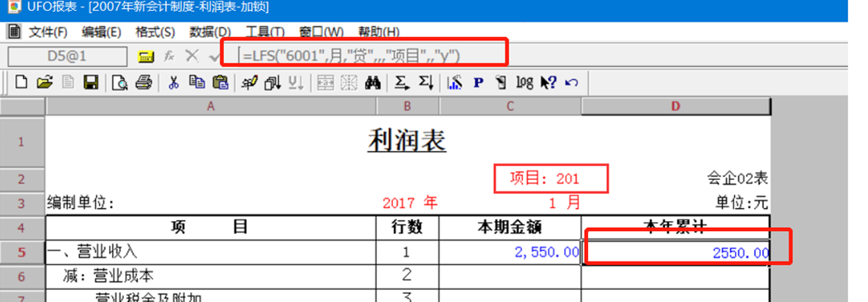Click the row number 2 cell in 行数 column
868x302 pixels.
(x=407, y=276)
